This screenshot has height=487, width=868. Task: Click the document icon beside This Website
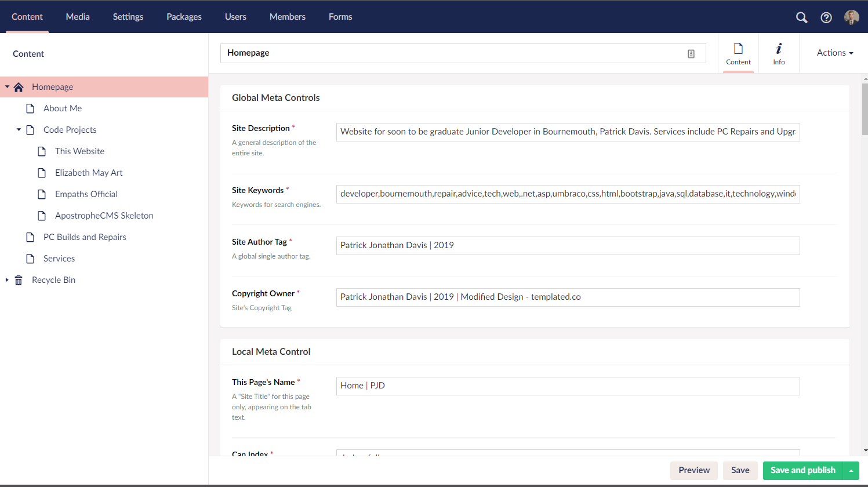coord(41,151)
